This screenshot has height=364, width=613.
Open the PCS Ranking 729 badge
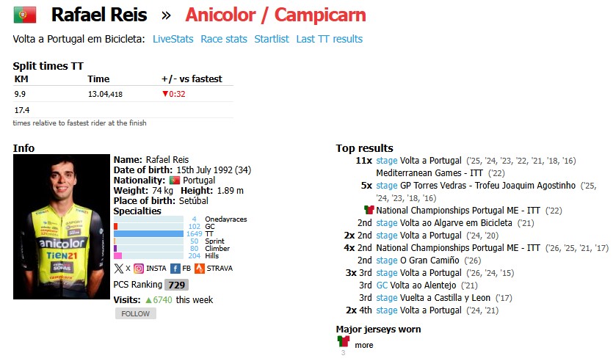[x=176, y=285]
